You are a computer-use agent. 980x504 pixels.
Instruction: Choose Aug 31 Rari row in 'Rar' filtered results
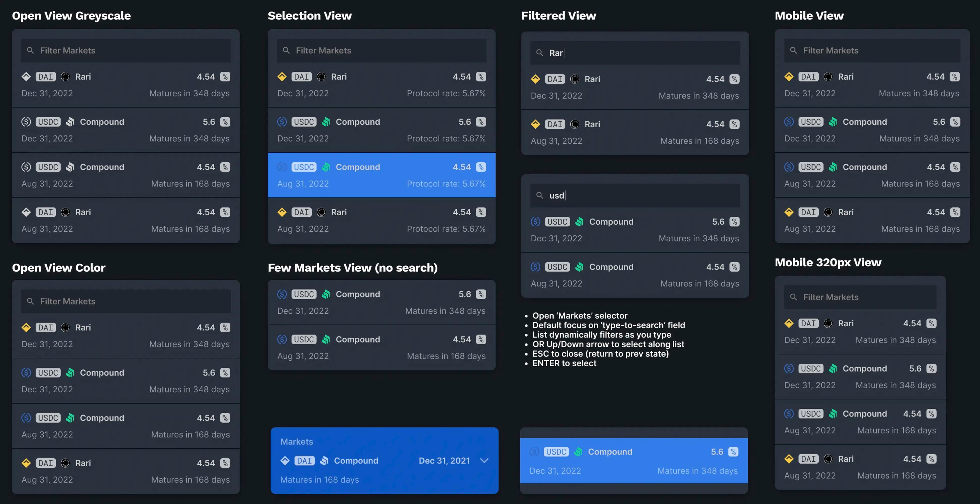point(634,132)
